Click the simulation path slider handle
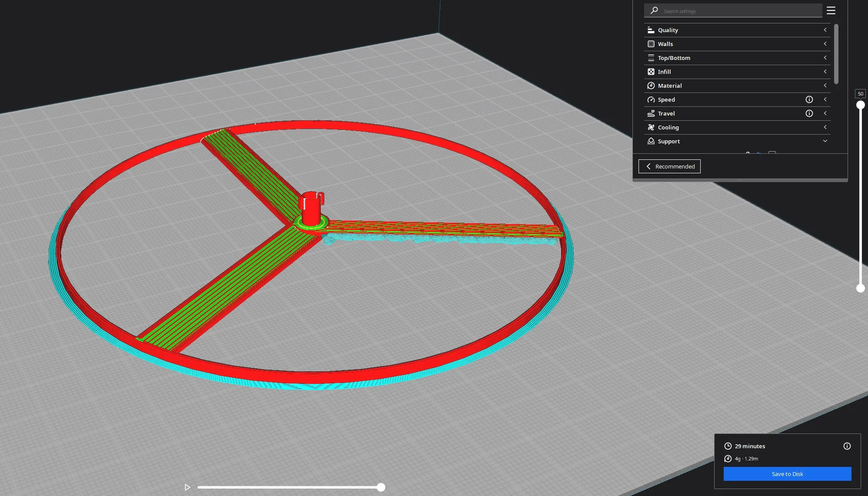This screenshot has width=868, height=496. coord(381,487)
